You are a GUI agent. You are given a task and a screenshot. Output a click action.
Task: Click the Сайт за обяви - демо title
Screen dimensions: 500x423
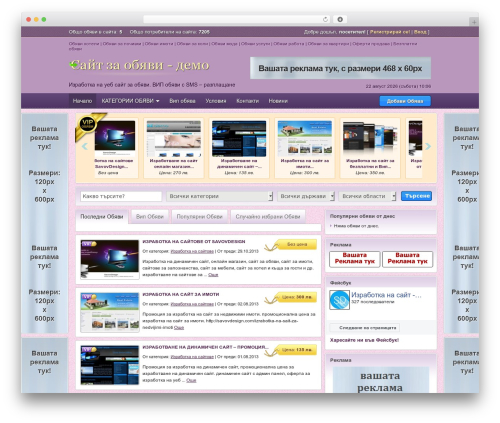(x=140, y=65)
